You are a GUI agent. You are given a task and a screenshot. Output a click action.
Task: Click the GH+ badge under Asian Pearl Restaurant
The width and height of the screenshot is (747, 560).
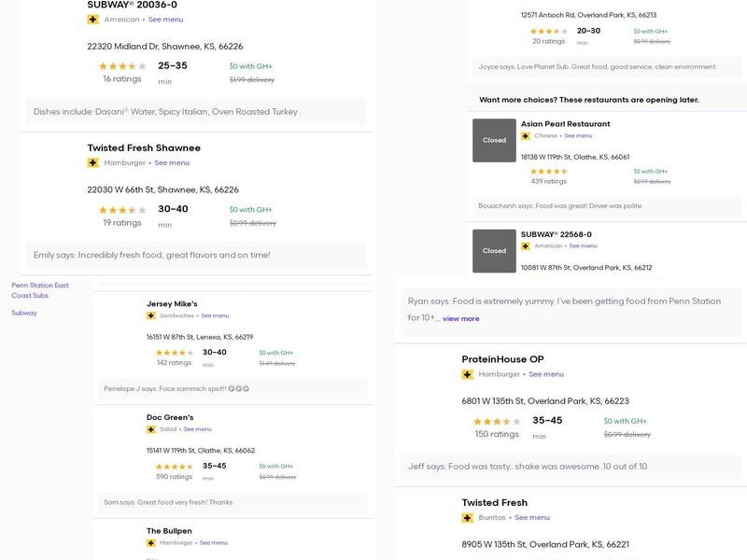click(x=526, y=135)
